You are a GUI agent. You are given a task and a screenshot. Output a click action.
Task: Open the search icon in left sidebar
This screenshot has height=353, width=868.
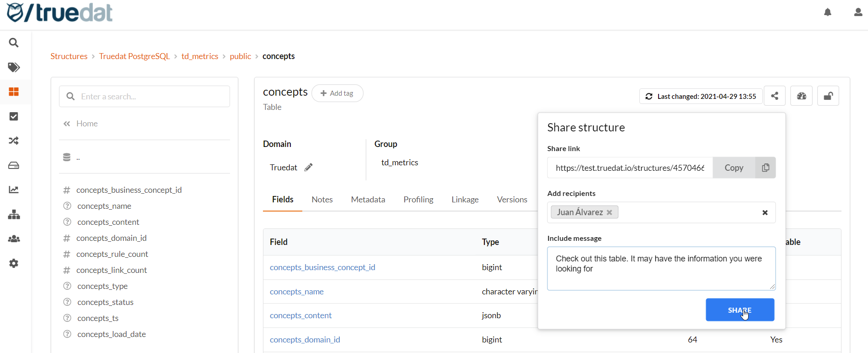tap(14, 43)
